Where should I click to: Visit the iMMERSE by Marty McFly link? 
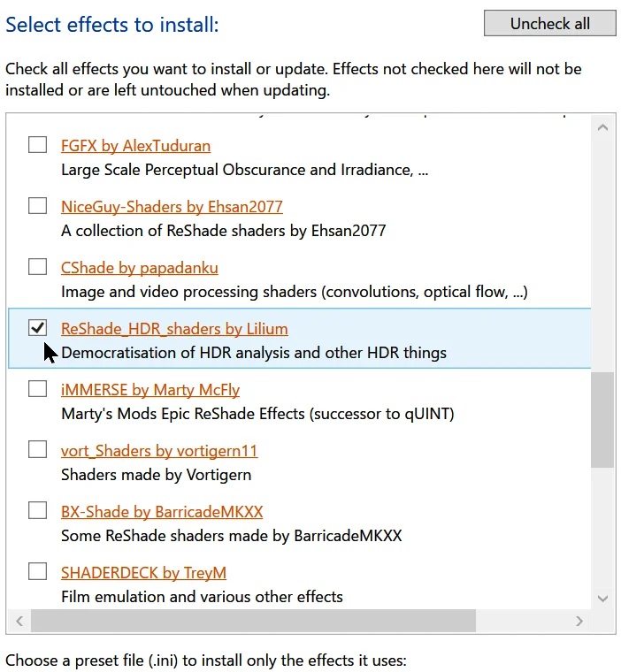pyautogui.click(x=150, y=390)
